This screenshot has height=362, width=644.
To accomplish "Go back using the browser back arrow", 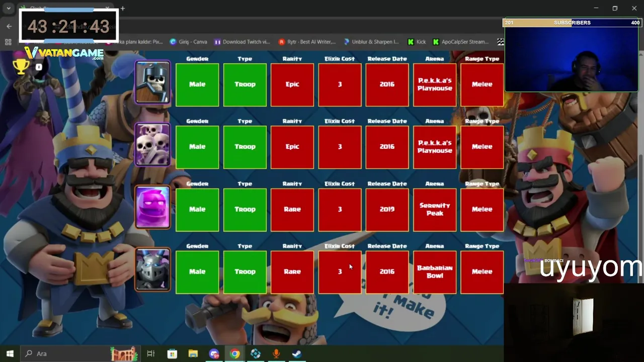I will point(9,26).
